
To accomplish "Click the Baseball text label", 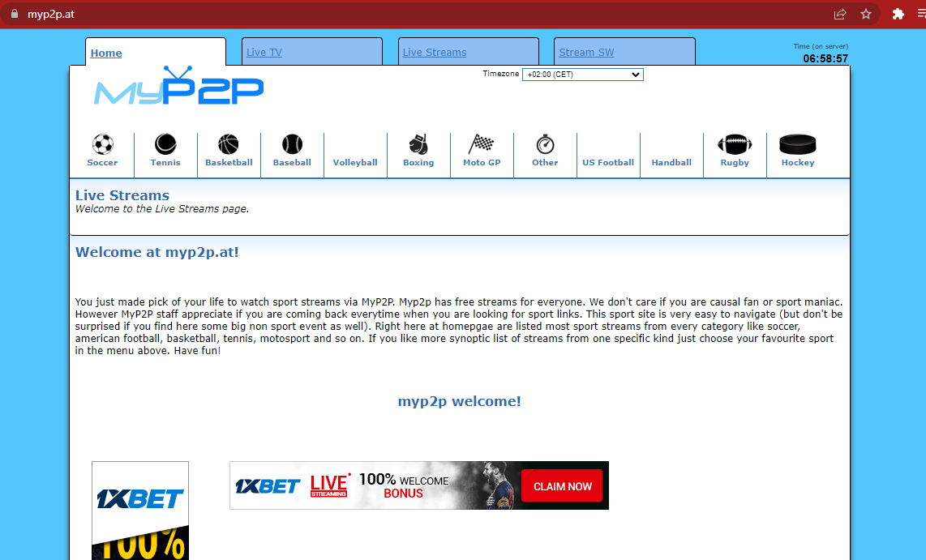I will [292, 162].
